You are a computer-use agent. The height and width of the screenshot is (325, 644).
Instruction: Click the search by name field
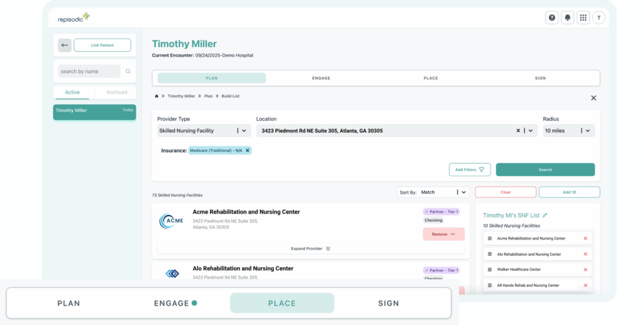click(x=89, y=72)
